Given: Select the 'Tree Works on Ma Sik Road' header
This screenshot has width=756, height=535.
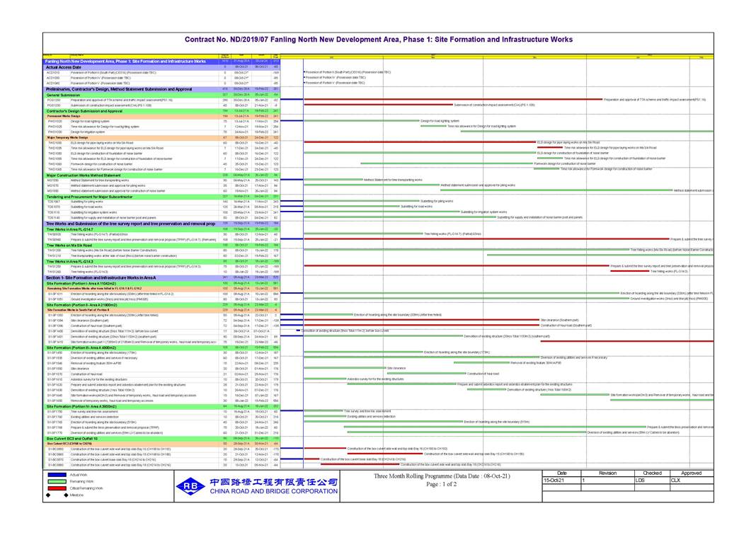Looking at the screenshot, I should [x=161, y=246].
